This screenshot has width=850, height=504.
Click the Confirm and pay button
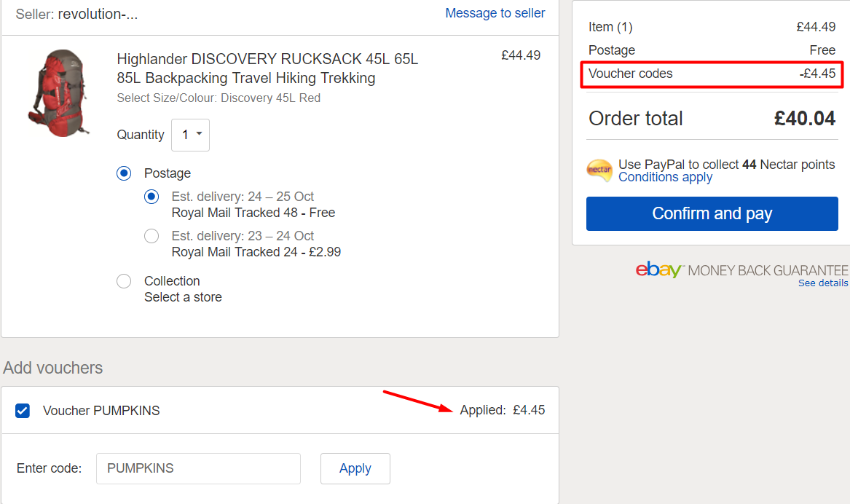point(712,213)
